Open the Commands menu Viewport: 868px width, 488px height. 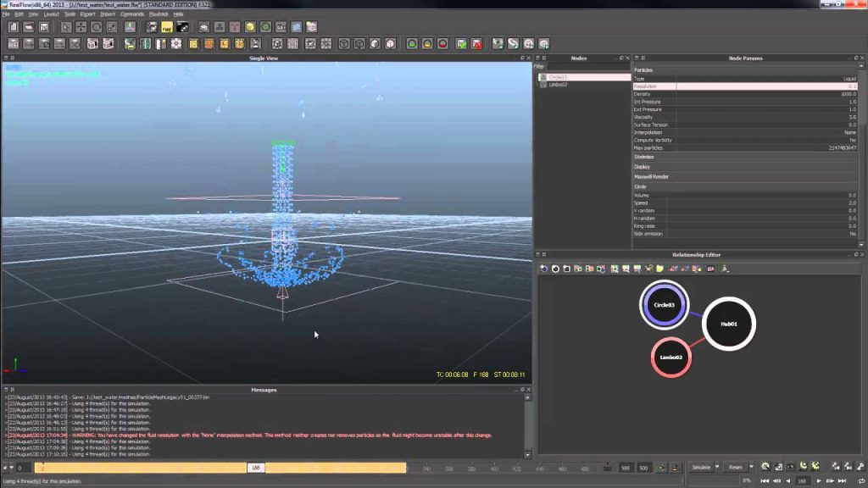tap(131, 14)
